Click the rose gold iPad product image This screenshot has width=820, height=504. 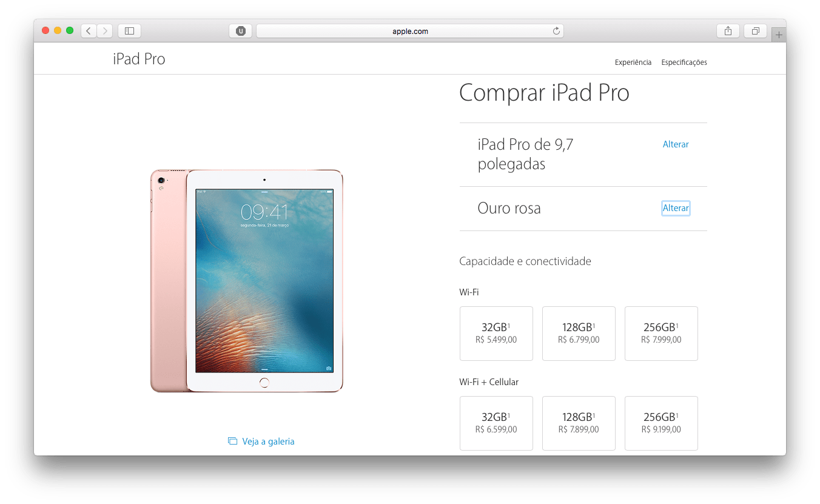coord(247,281)
